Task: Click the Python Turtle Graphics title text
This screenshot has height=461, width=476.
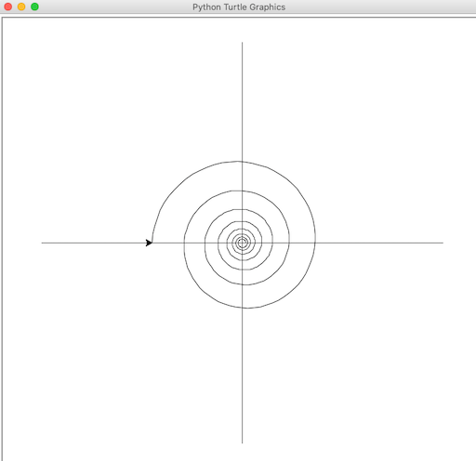Action: [239, 7]
